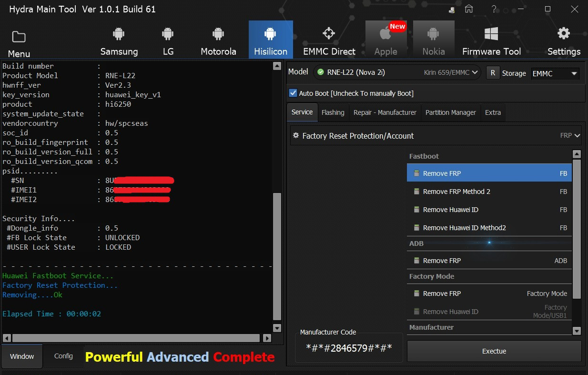This screenshot has width=588, height=375.
Task: Click log scrollbar down arrow
Action: [277, 328]
